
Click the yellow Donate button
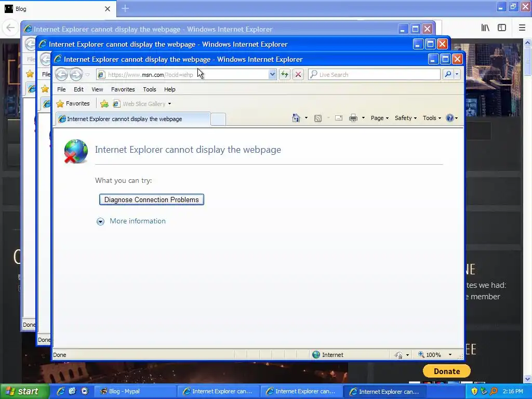click(x=446, y=371)
